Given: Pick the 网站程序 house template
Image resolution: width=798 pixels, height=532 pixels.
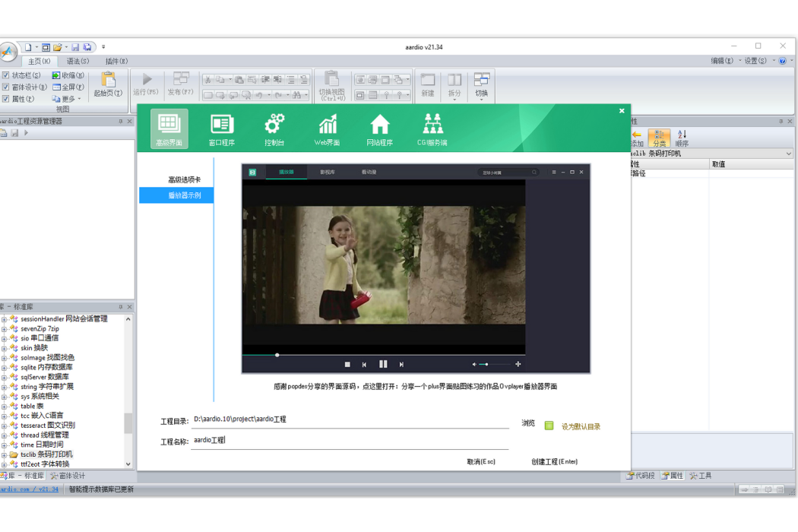Looking at the screenshot, I should (380, 128).
